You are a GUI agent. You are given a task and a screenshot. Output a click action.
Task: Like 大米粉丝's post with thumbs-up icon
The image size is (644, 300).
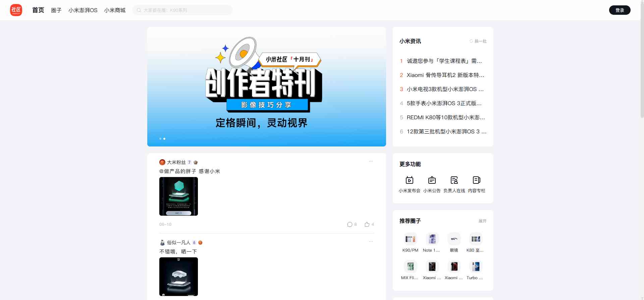pos(367,224)
